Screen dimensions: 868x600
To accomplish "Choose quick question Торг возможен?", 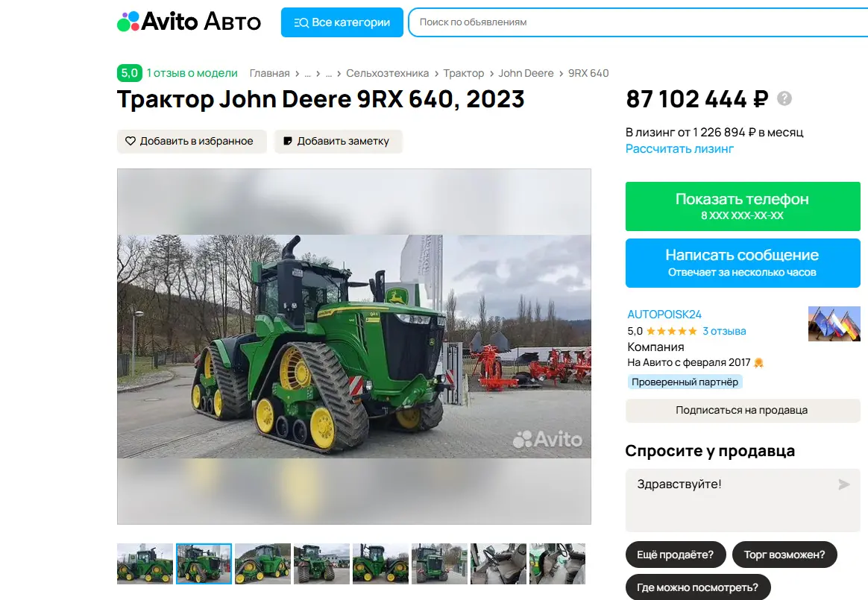I will coord(784,555).
